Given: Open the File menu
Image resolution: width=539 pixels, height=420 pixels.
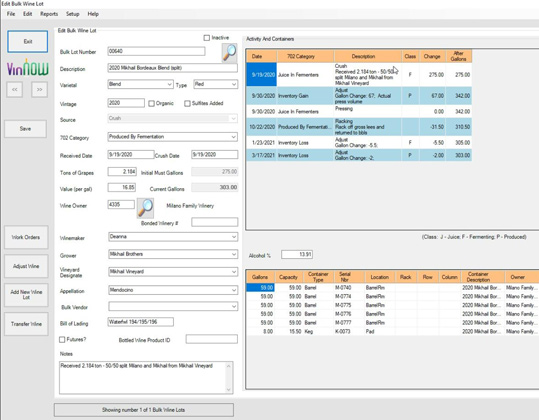Looking at the screenshot, I should (x=11, y=14).
